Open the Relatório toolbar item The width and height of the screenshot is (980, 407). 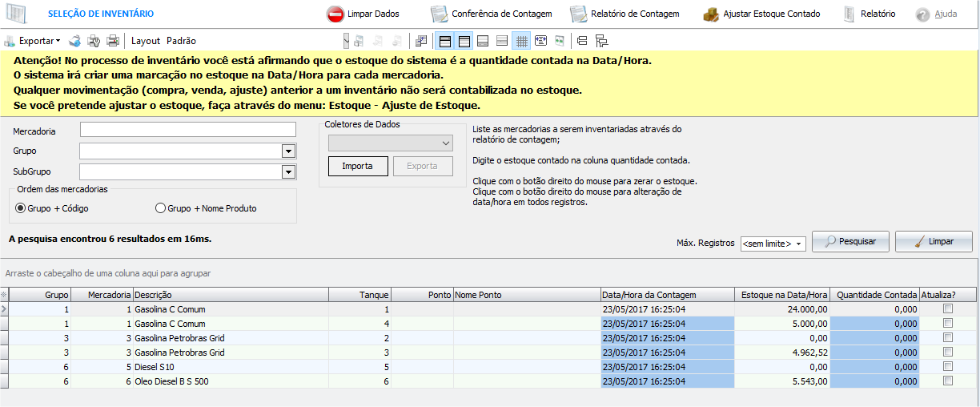[870, 14]
